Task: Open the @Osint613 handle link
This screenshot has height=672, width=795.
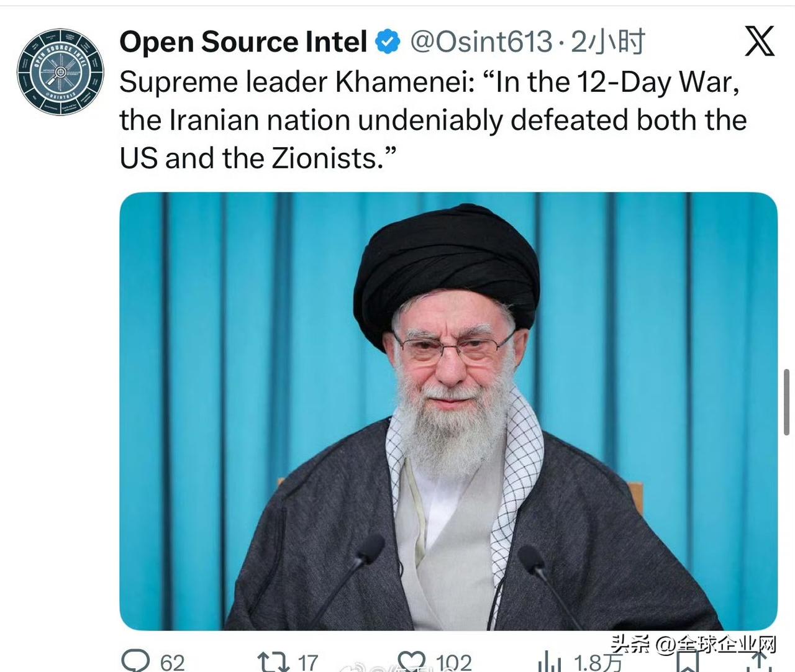Action: 481,42
